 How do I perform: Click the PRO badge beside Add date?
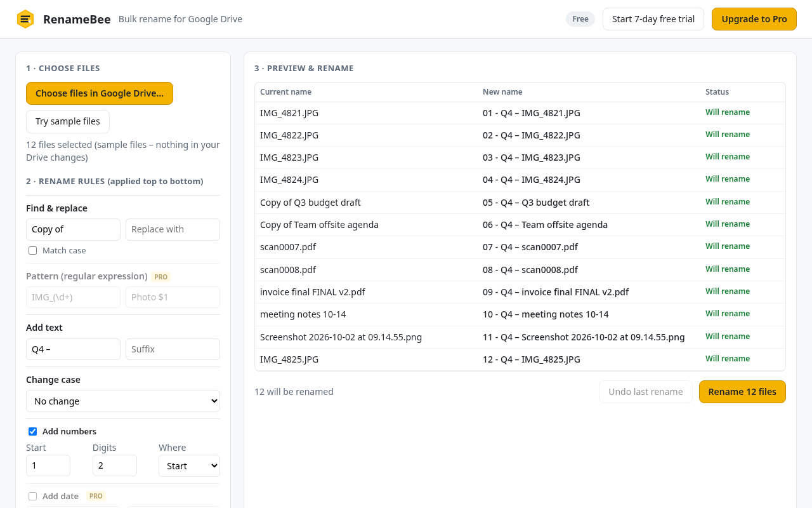tap(96, 497)
